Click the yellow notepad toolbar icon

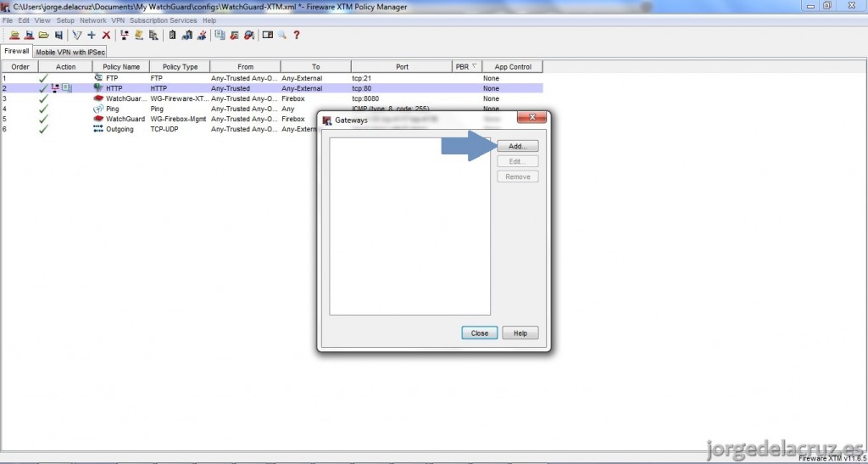point(139,35)
